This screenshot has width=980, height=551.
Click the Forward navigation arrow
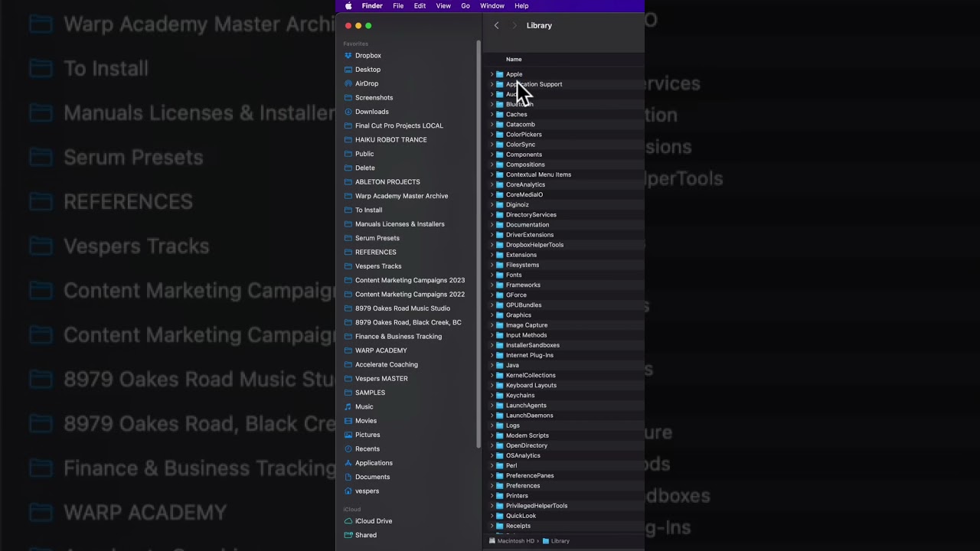(x=514, y=25)
